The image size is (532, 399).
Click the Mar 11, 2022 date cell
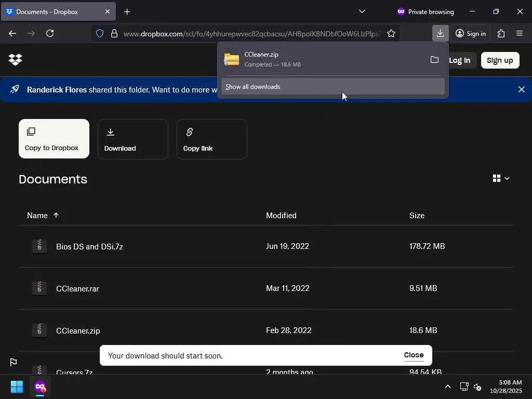coord(288,288)
